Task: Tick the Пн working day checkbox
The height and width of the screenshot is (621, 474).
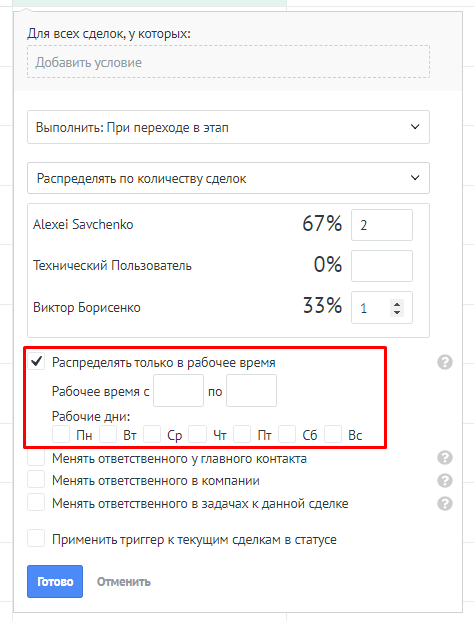Action: pyautogui.click(x=61, y=434)
